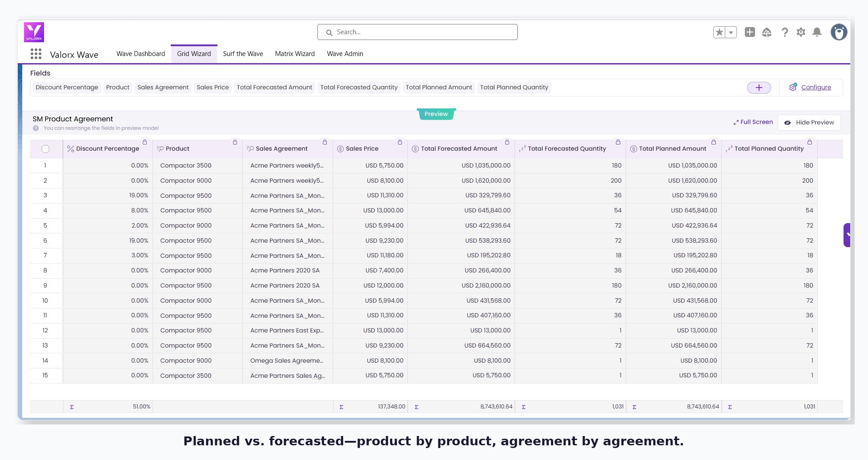Open the user profile avatar
This screenshot has height=460, width=868.
pos(839,32)
